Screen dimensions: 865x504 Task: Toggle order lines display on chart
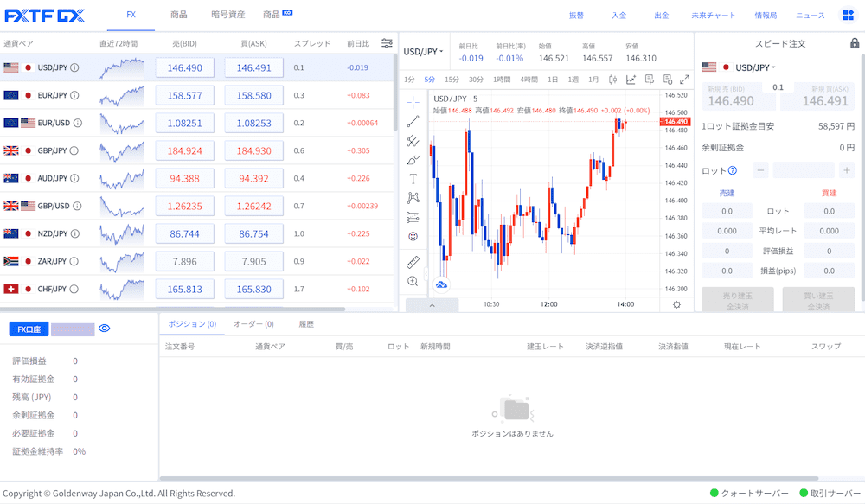(668, 80)
